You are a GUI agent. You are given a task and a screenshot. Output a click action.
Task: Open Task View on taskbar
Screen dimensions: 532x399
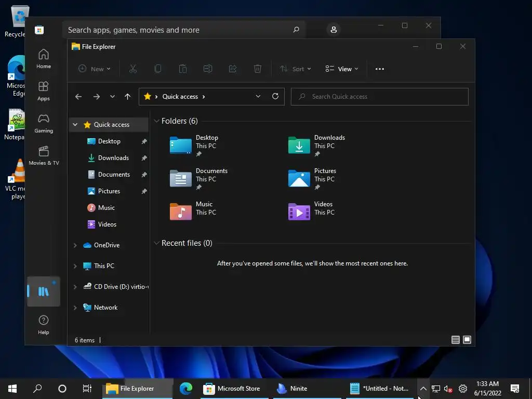pyautogui.click(x=87, y=389)
